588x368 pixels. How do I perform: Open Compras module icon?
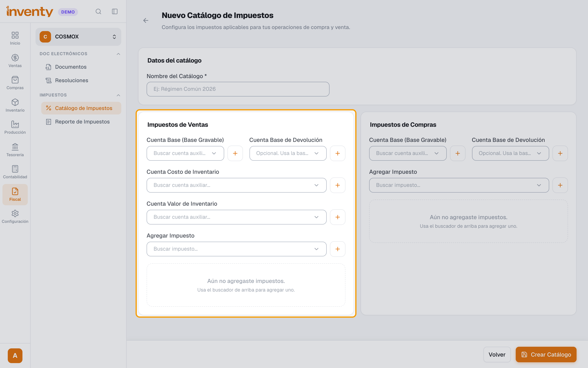[15, 83]
